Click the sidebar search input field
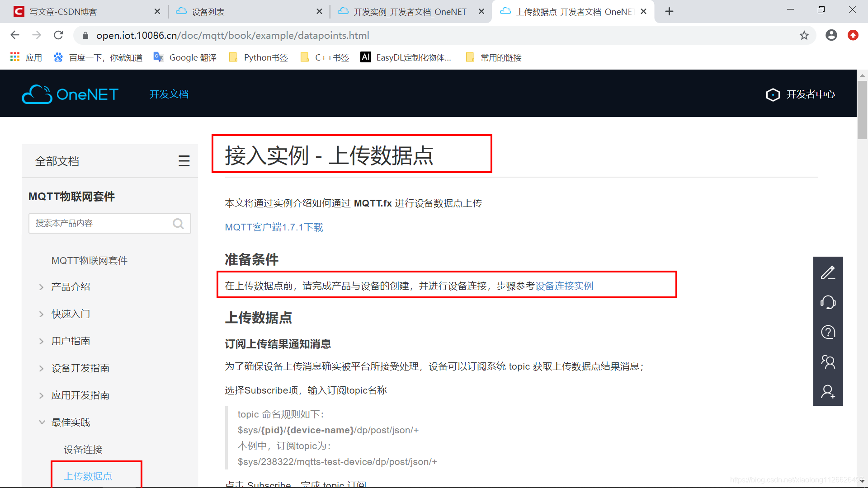Screen dimensions: 868x488 coord(107,224)
